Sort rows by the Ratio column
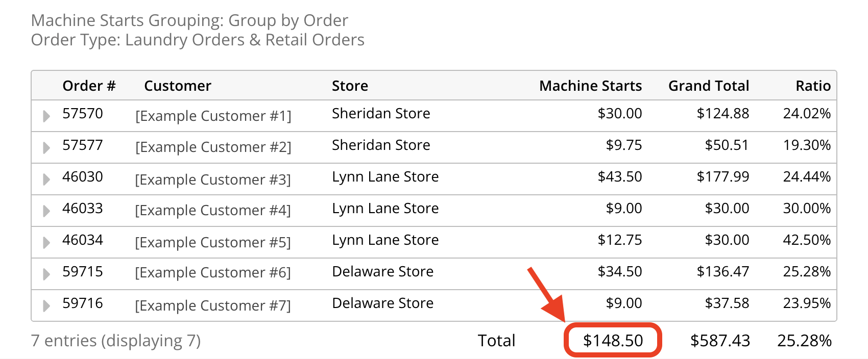The image size is (868, 359). tap(813, 86)
